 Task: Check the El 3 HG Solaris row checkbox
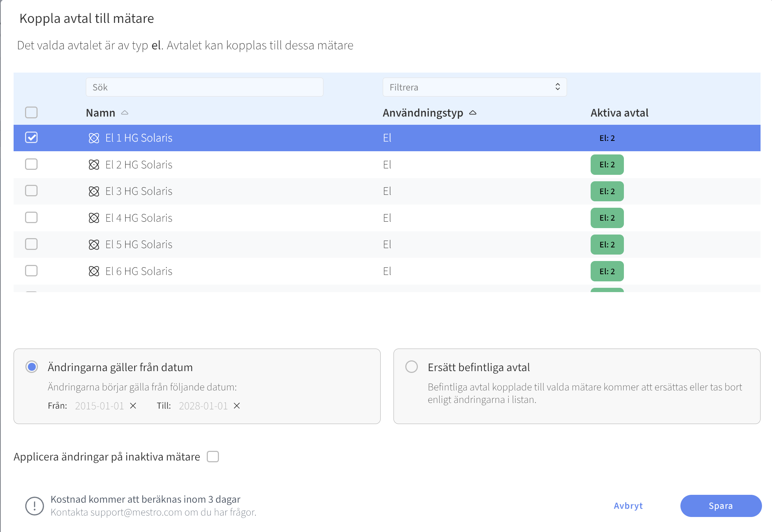coord(31,191)
